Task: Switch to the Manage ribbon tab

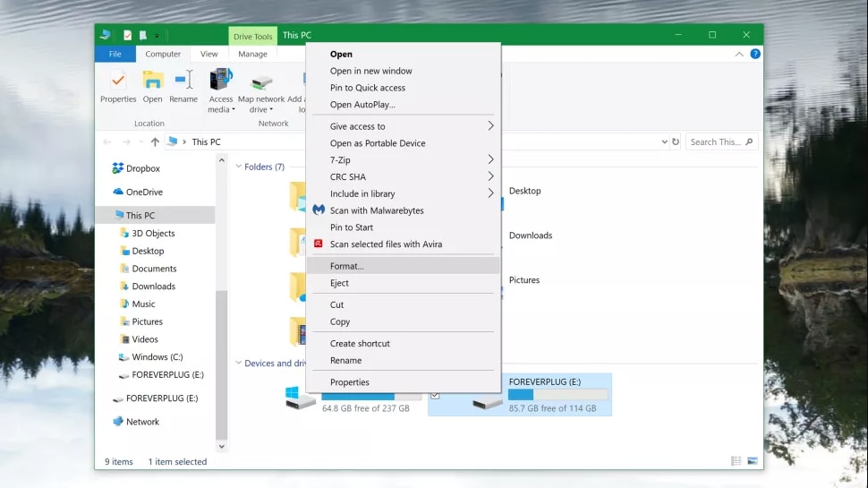Action: coord(252,54)
